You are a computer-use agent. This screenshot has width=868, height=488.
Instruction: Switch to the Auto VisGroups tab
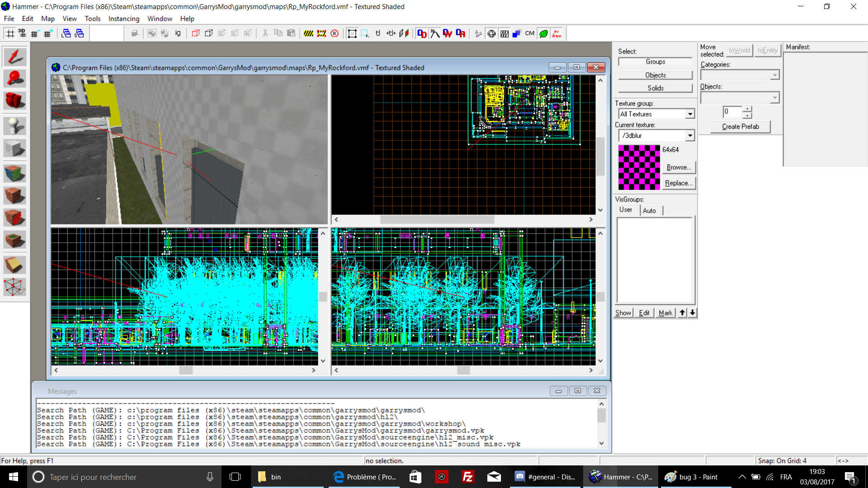pyautogui.click(x=649, y=211)
